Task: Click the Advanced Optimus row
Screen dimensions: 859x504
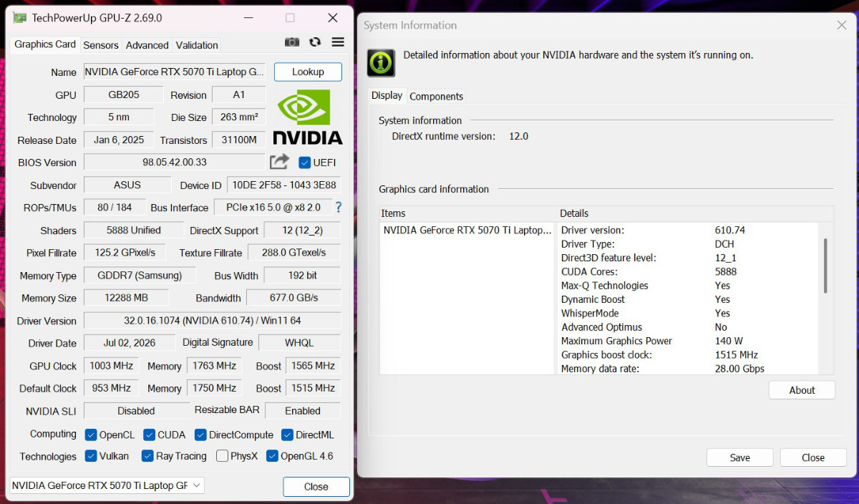Action: 689,327
